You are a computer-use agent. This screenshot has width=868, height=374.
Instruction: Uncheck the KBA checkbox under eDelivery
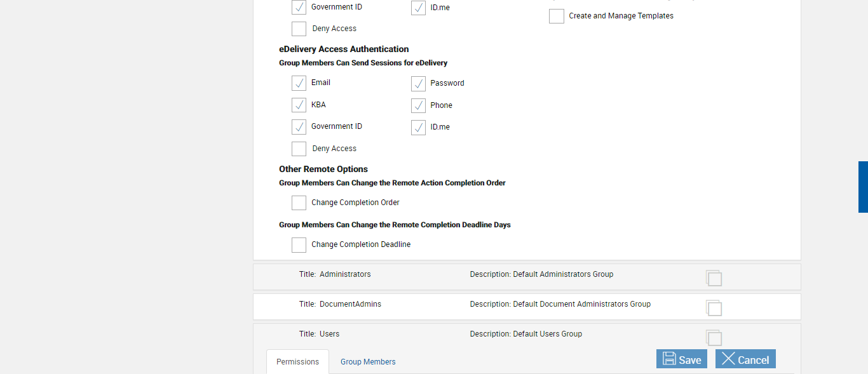[x=299, y=105]
